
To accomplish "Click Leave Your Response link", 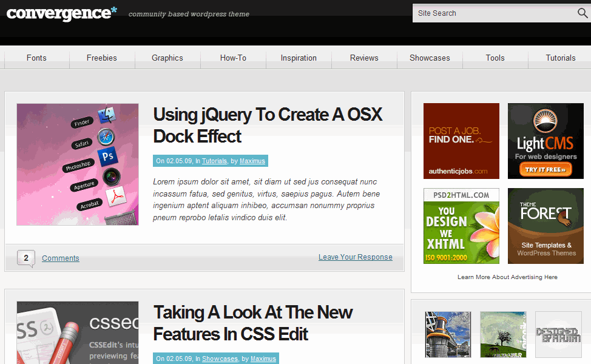I will tap(356, 257).
